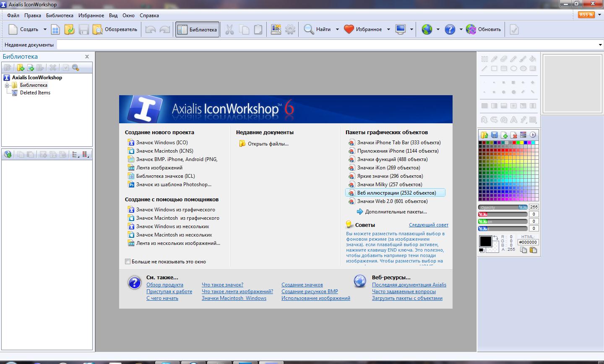Click the Обновить update button

484,29
